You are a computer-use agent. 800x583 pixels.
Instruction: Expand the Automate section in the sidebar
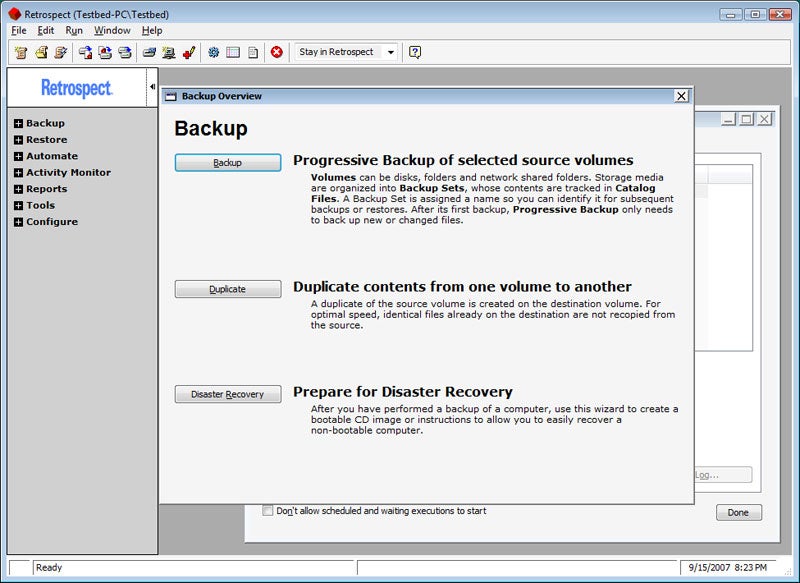[x=18, y=156]
